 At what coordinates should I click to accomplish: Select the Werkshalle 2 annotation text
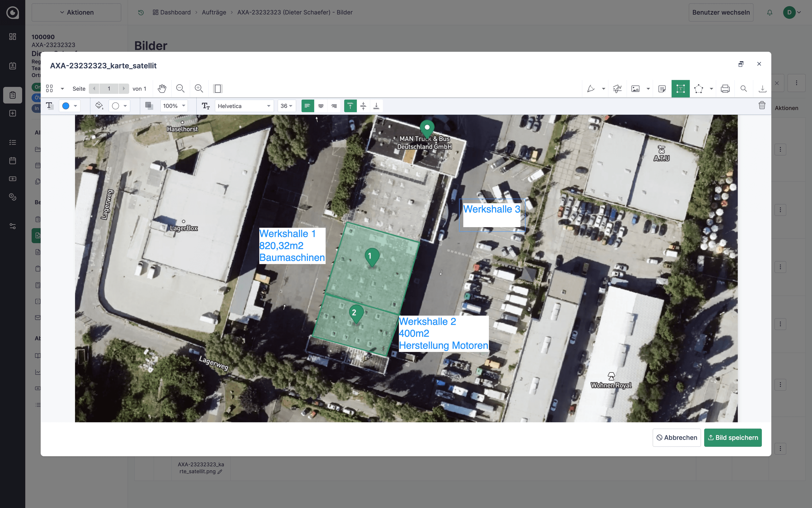click(443, 333)
